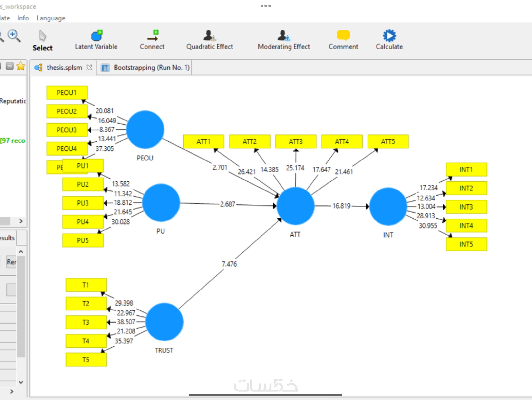Close the thesis.splsm tab
This screenshot has width=532, height=400.
89,68
